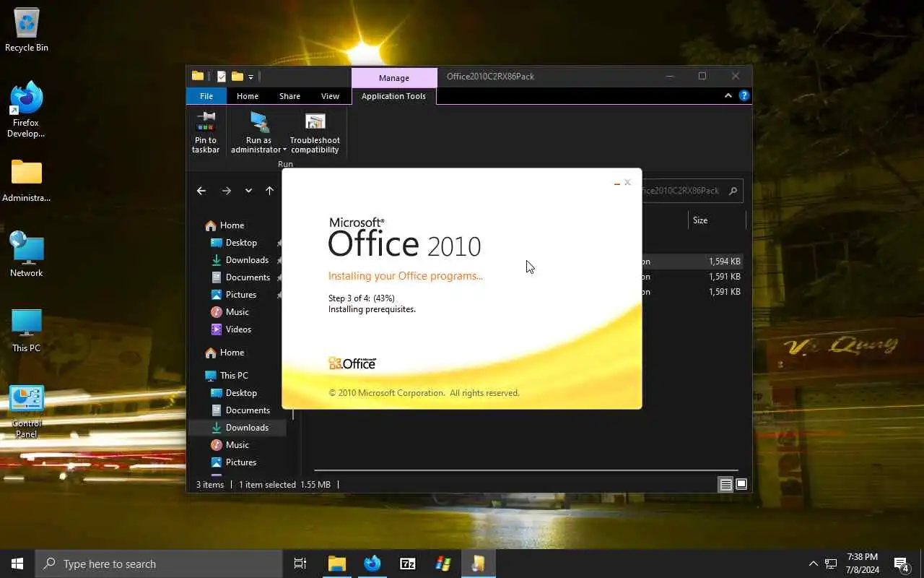Click the Manage contextual tab
Image resolution: width=924 pixels, height=578 pixels.
[394, 77]
